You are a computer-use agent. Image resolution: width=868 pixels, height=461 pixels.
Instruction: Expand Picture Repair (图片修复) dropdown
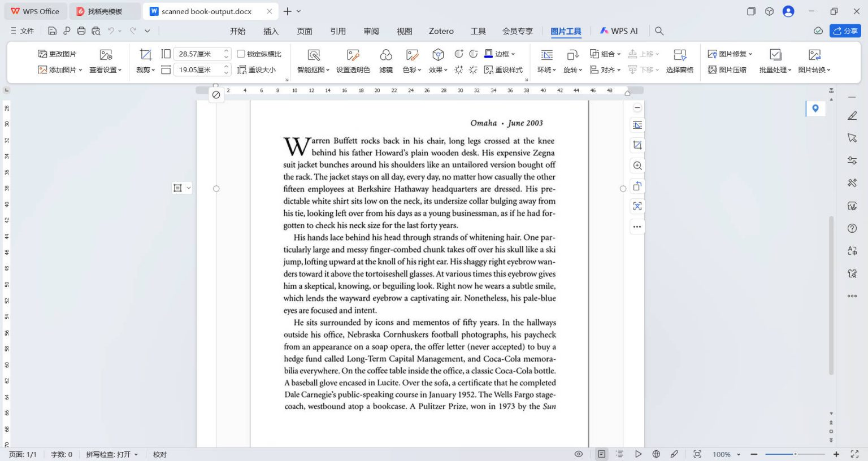point(750,54)
